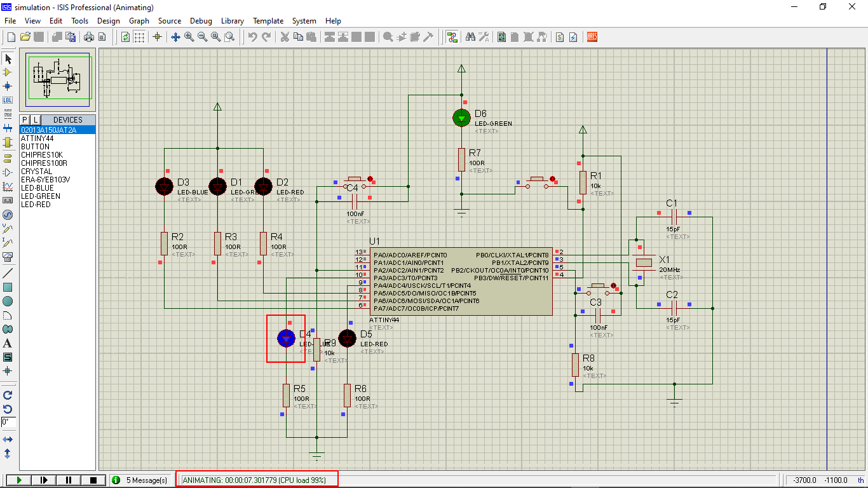
Task: Select CHIPRES10K in the devices list
Action: (x=57, y=155)
